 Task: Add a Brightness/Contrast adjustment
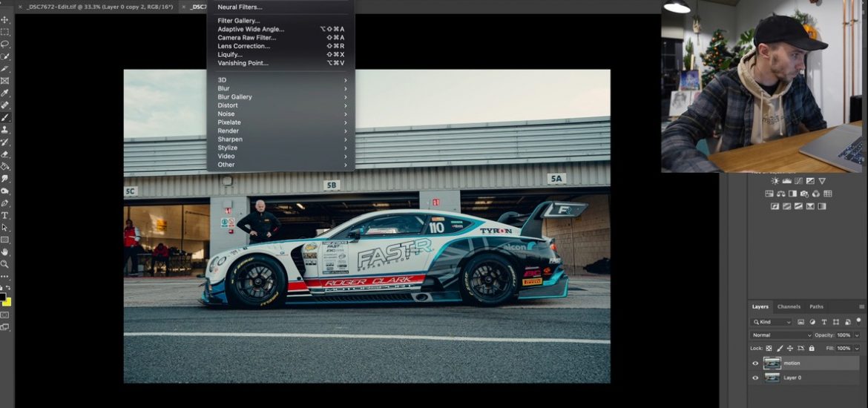775,181
